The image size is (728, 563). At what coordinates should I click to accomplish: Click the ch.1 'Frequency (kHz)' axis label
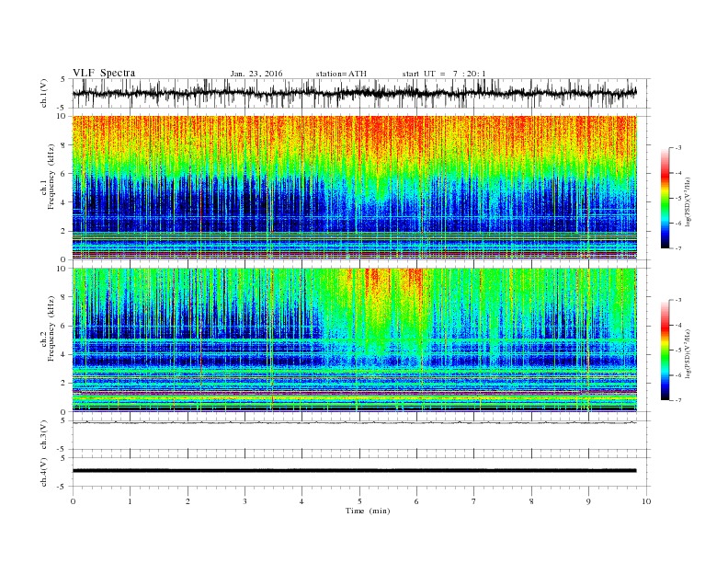(51, 177)
